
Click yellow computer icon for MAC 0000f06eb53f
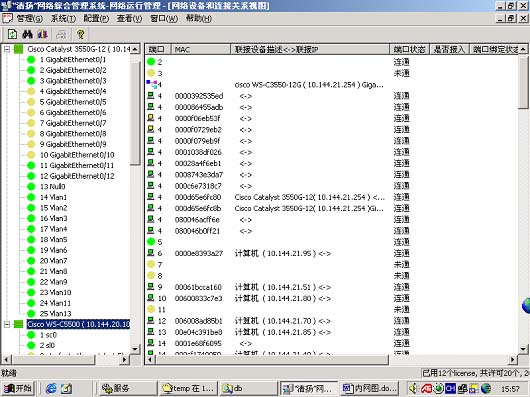[x=151, y=118]
